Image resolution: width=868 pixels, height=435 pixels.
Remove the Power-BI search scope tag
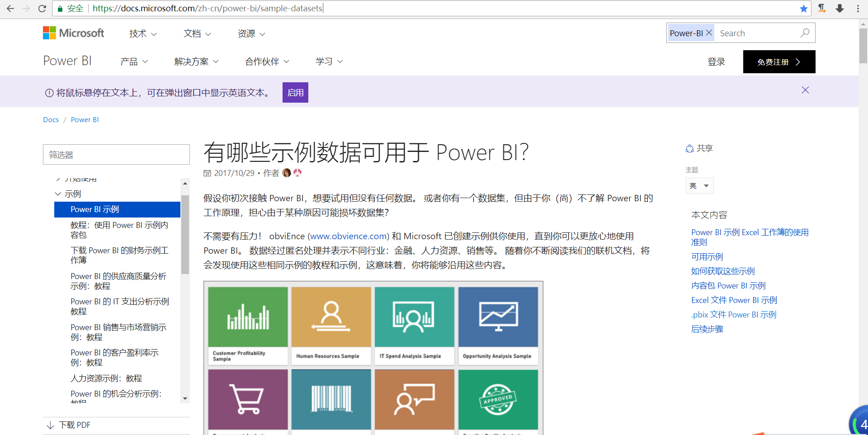[x=709, y=33]
